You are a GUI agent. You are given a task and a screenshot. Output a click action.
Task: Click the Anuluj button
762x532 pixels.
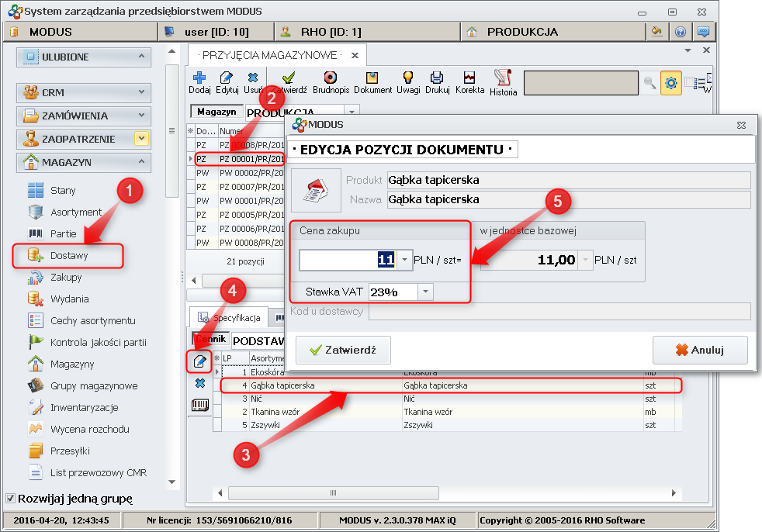[x=700, y=350]
